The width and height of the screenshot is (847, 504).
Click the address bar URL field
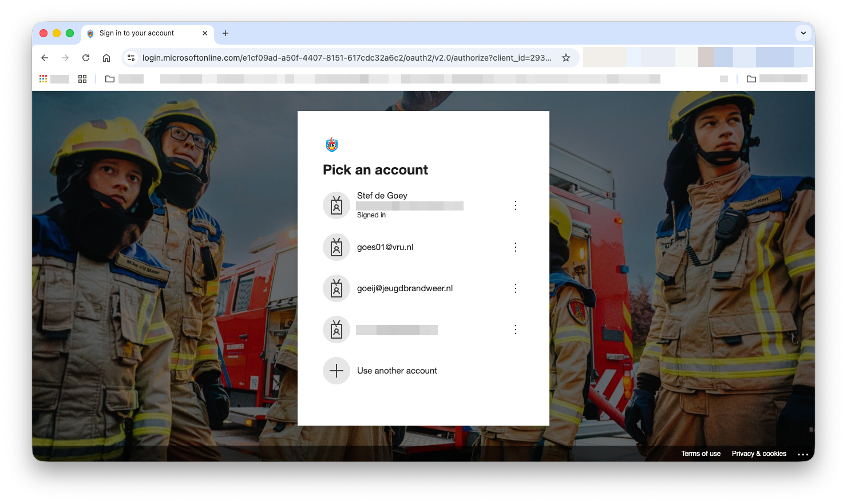pos(347,58)
